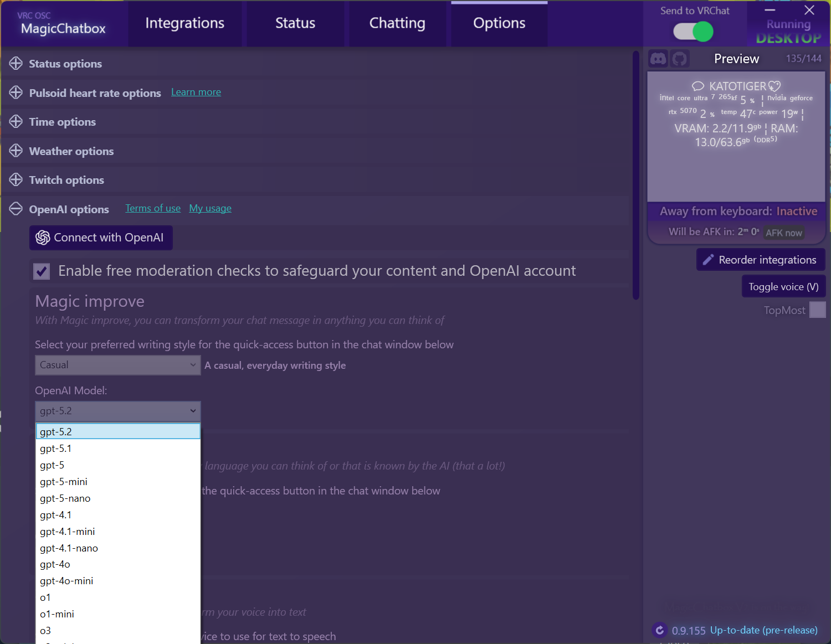Choose the o3 model option
Image resolution: width=831 pixels, height=644 pixels.
tap(118, 631)
